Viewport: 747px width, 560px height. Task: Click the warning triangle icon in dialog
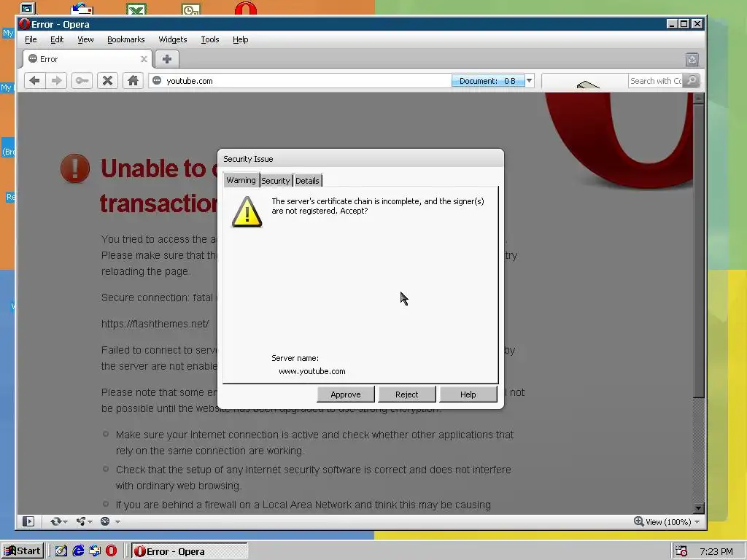[x=247, y=212]
